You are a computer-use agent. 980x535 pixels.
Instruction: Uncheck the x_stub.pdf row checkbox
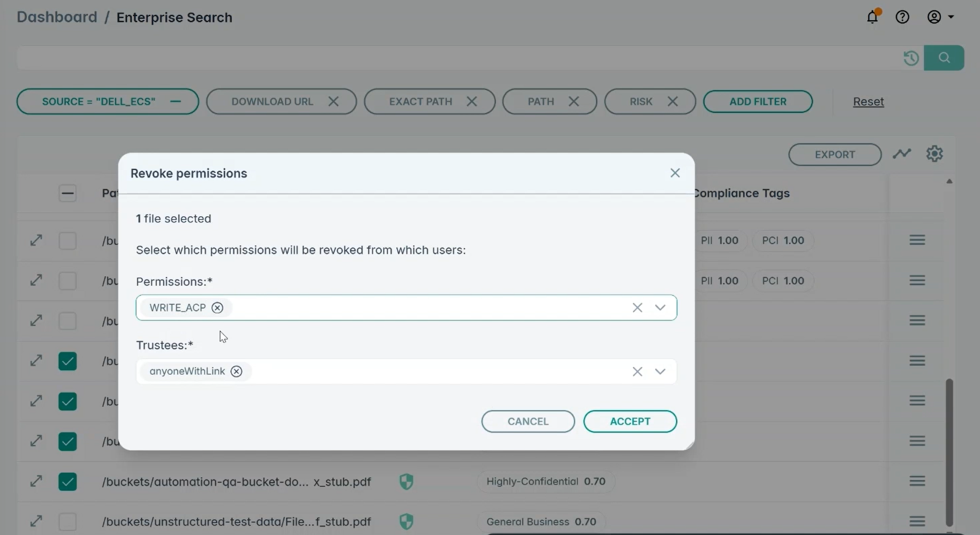pyautogui.click(x=68, y=482)
